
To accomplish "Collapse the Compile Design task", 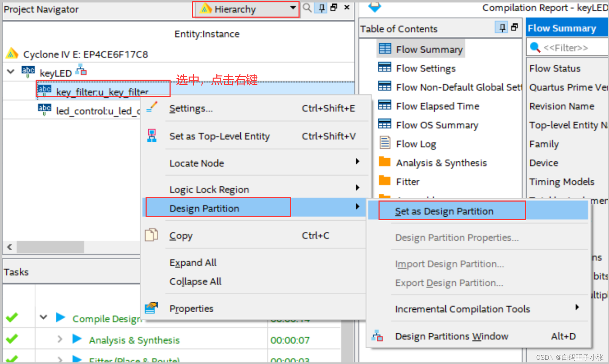I will click(43, 317).
